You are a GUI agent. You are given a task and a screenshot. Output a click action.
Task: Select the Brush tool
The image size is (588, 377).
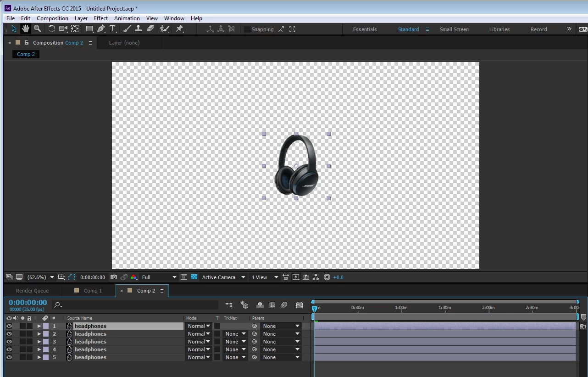point(127,28)
